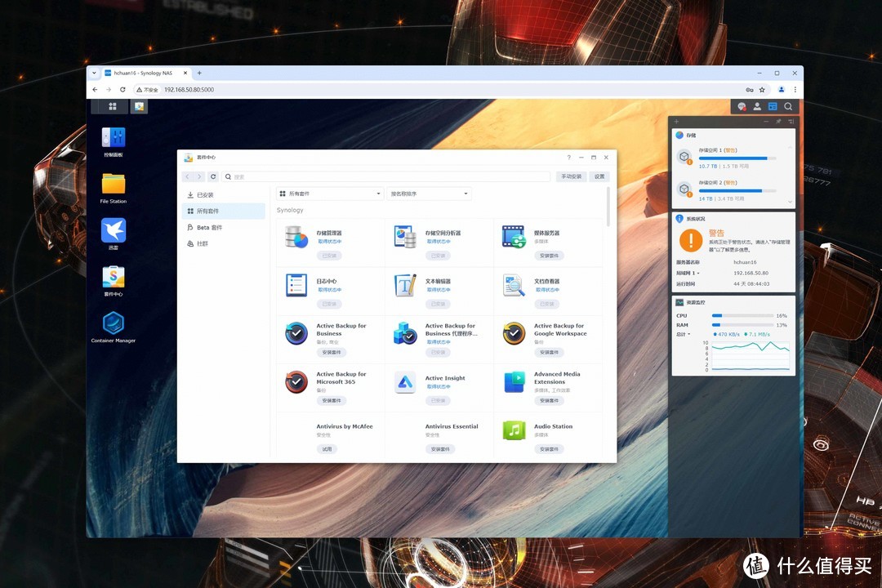This screenshot has width=882, height=588.
Task: Pin the widget panel with pin icon
Action: tap(778, 122)
